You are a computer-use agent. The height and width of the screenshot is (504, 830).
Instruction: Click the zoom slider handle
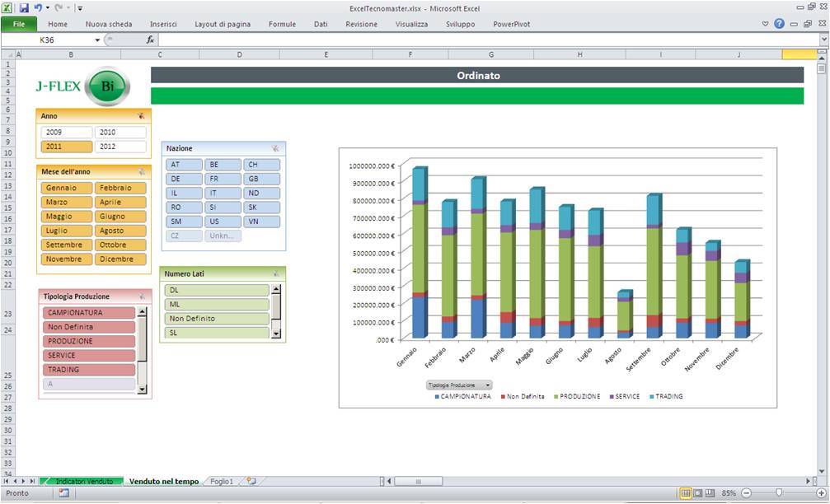click(779, 493)
